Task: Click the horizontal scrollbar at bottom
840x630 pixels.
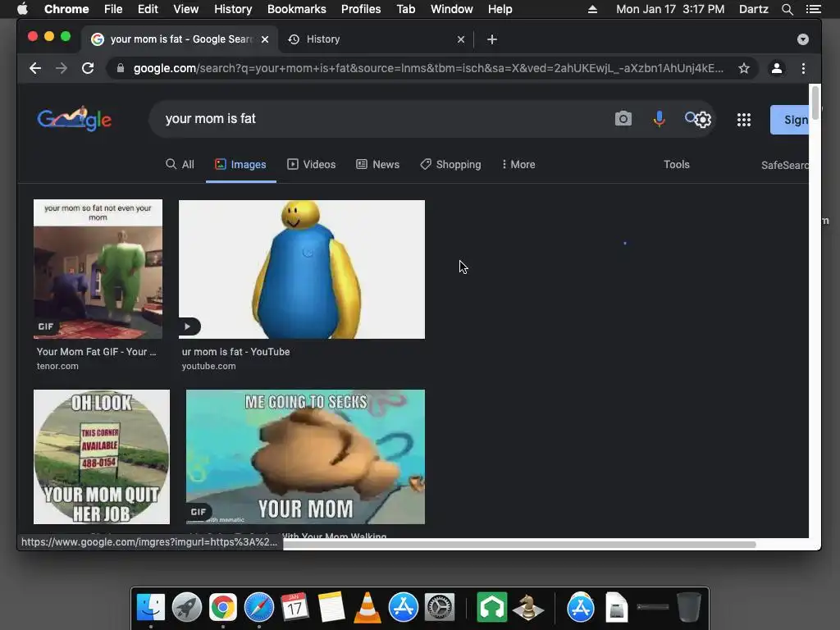Action: pyautogui.click(x=519, y=545)
